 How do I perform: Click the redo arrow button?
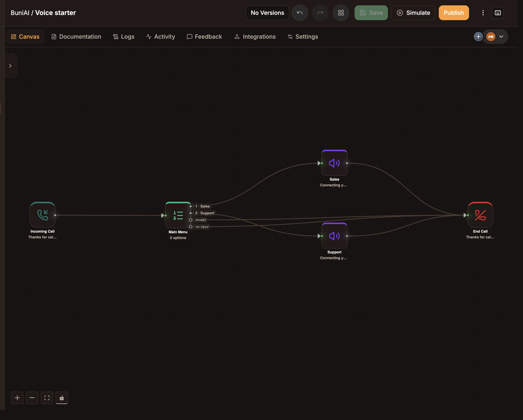(x=320, y=13)
